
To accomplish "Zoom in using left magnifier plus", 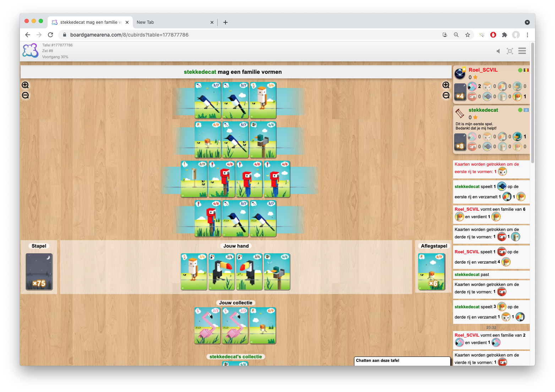I will click(25, 85).
